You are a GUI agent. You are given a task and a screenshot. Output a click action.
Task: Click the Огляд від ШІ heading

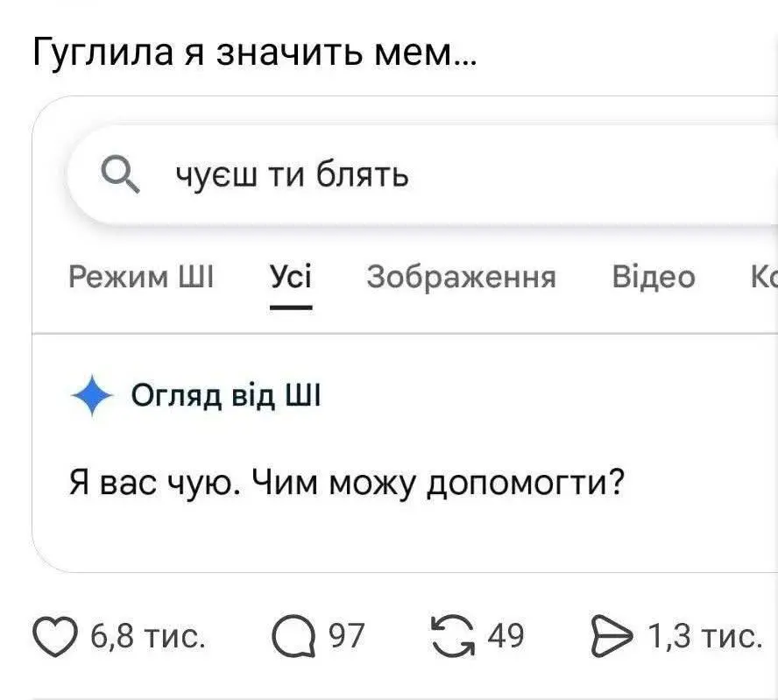pos(226,397)
